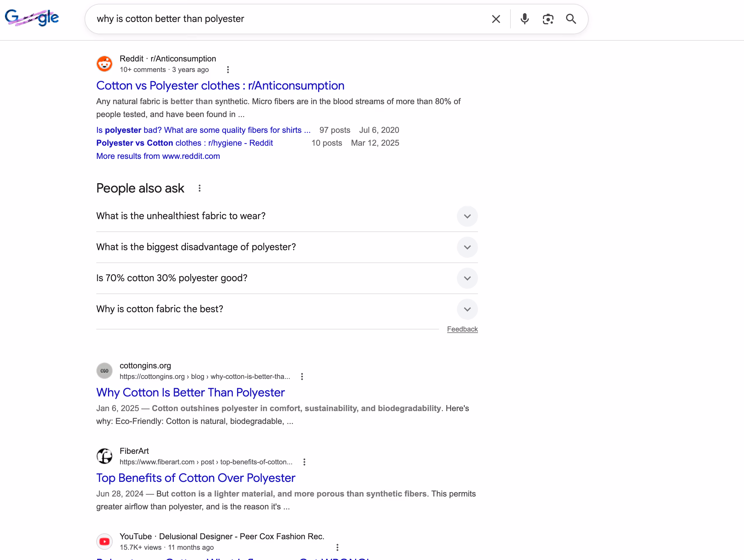Start voice search with microphone icon
Viewport: 744px width, 560px height.
click(x=524, y=19)
